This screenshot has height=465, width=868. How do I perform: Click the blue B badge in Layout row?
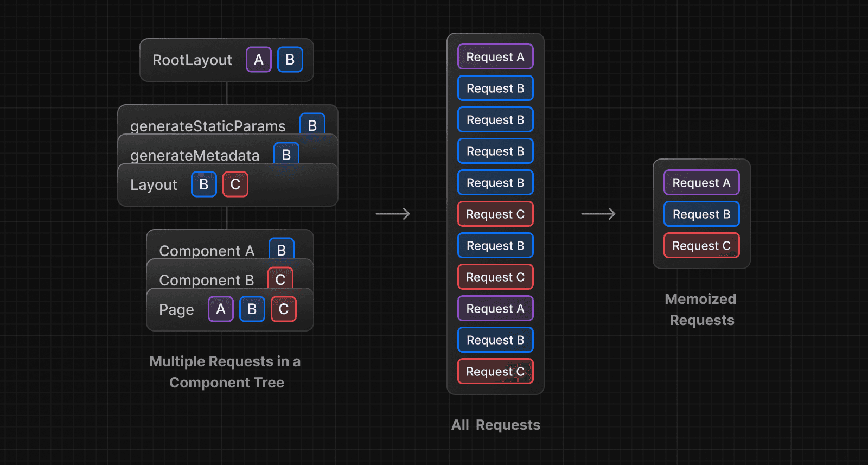(203, 184)
